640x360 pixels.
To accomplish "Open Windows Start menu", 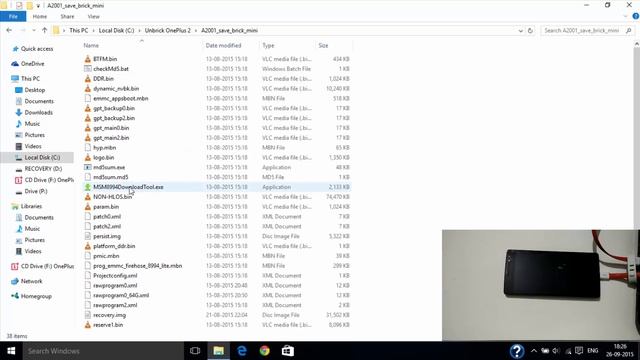I will pyautogui.click(x=11, y=351).
